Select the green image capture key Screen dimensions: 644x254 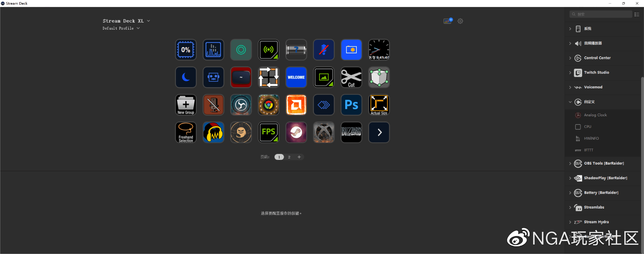click(x=324, y=77)
